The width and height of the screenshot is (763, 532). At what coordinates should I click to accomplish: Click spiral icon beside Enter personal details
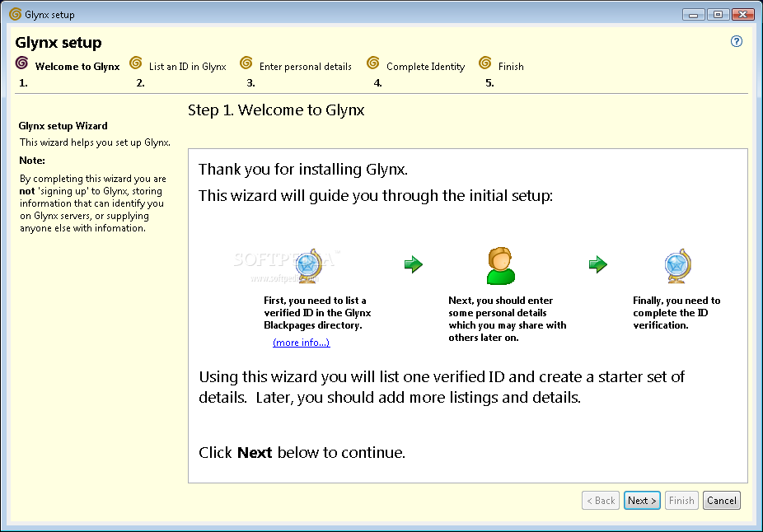246,63
